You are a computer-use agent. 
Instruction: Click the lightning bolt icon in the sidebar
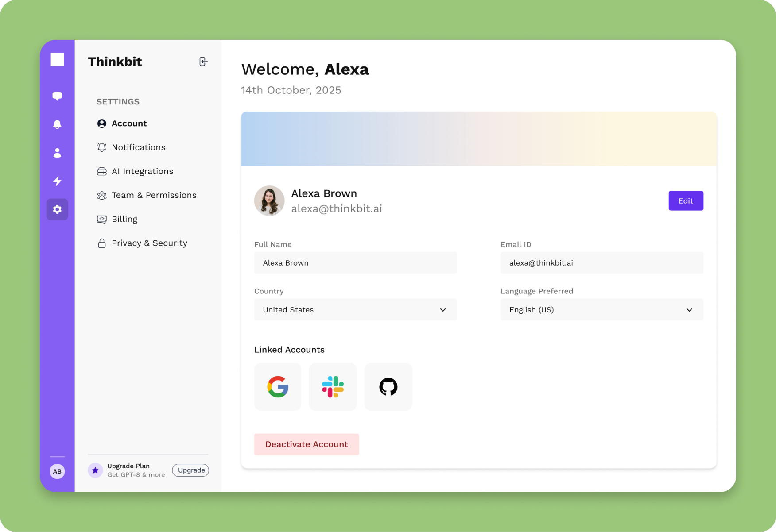(57, 181)
